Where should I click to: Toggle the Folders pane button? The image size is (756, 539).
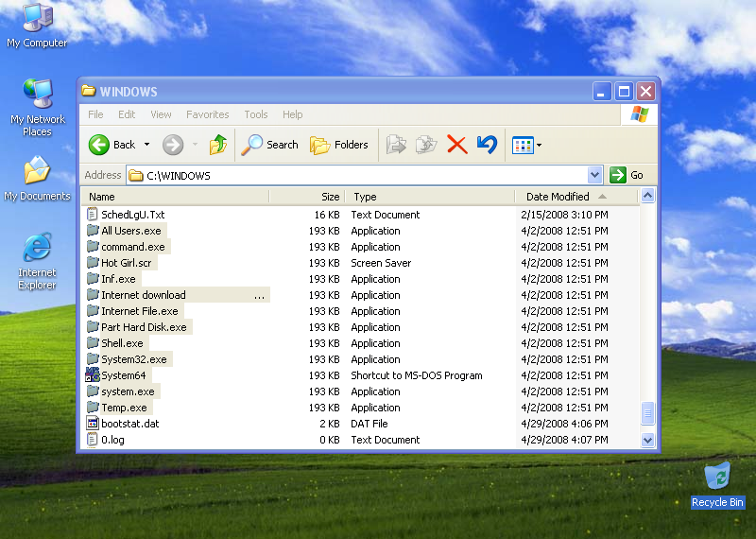point(339,145)
